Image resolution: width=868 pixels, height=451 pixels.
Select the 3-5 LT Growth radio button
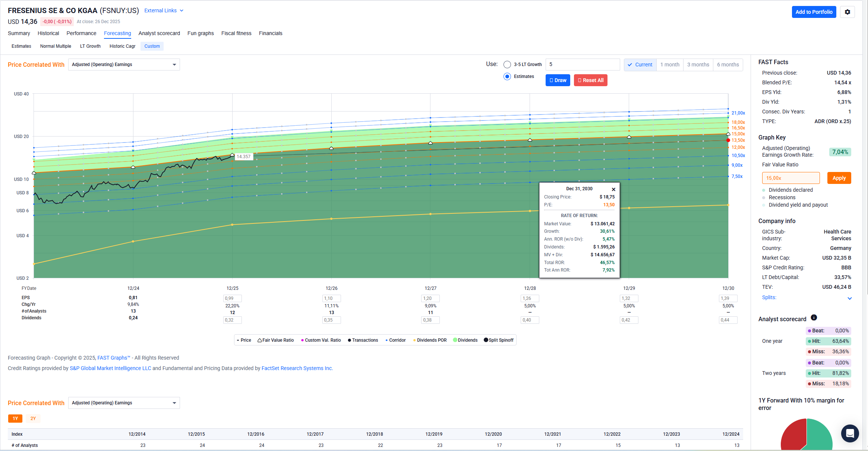point(507,65)
